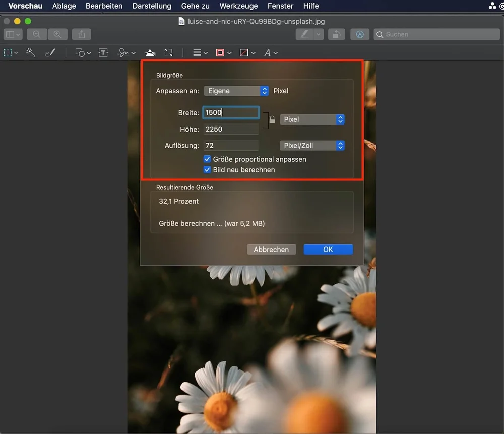
Task: Click the sidebar view icon
Action: (x=10, y=34)
